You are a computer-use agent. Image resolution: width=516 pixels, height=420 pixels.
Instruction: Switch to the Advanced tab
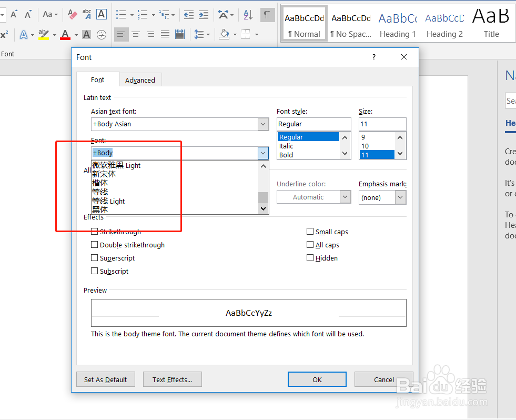(x=140, y=79)
